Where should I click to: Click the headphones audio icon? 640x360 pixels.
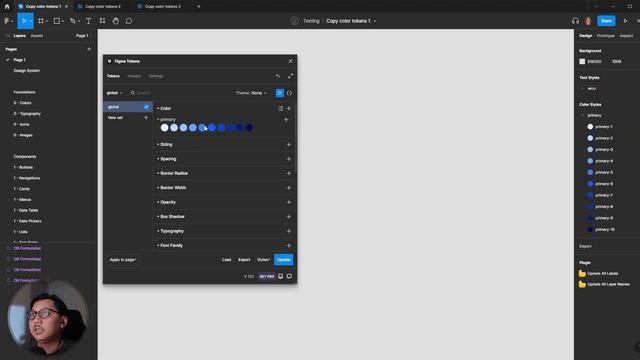point(575,21)
